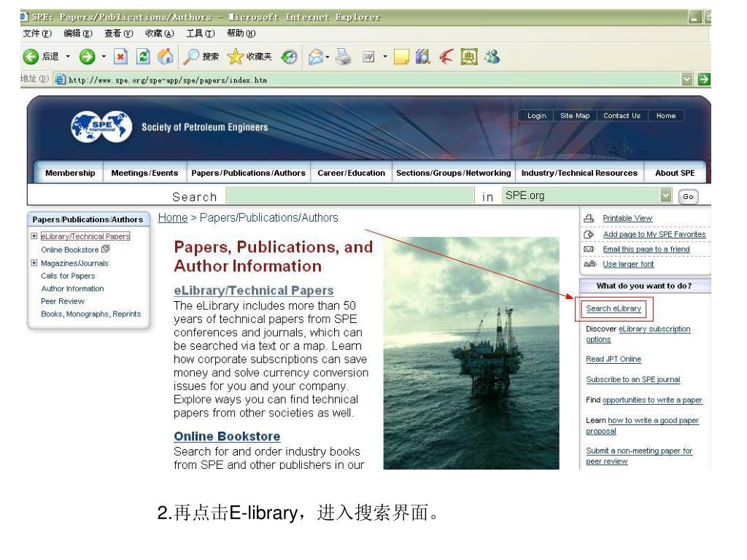Print the page with printer icon

343,57
